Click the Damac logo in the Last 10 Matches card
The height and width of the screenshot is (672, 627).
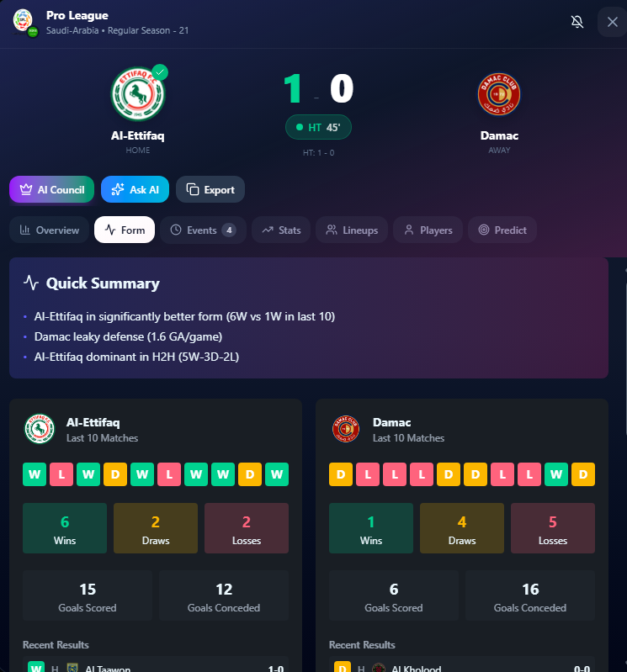(x=346, y=429)
